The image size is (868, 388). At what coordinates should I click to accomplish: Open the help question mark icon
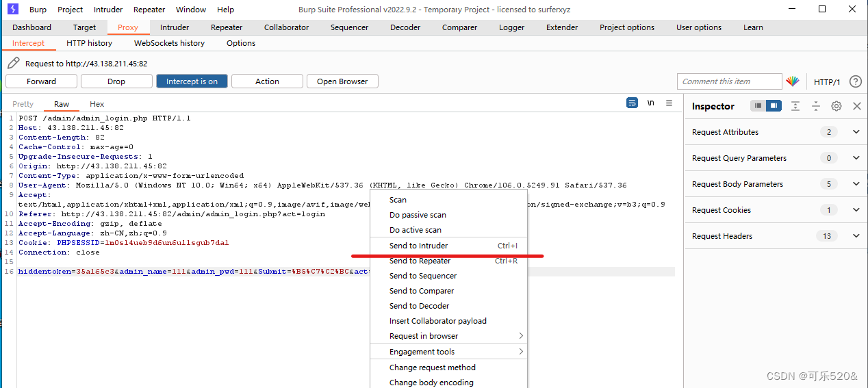tap(856, 81)
